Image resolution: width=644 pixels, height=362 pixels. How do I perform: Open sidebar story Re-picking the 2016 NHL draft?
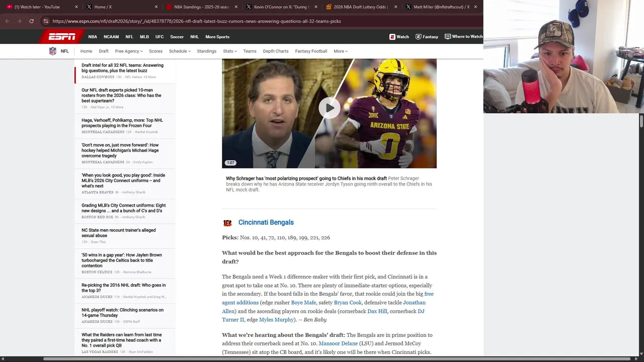[124, 288]
